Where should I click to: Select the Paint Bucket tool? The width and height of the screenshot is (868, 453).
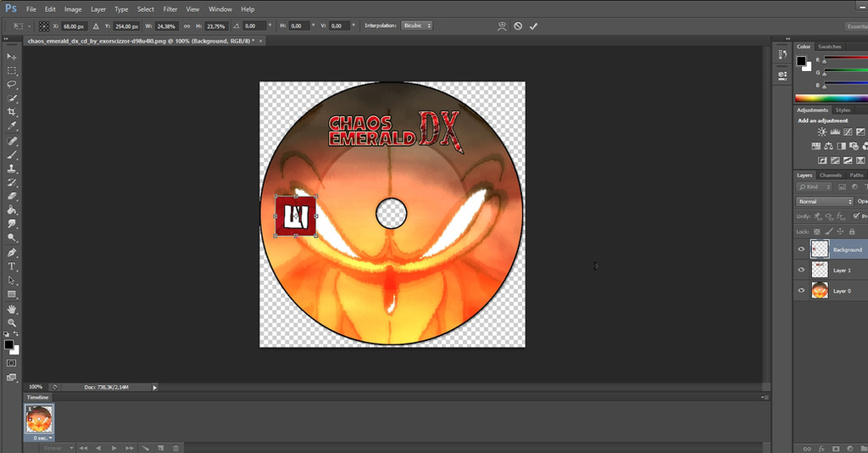pyautogui.click(x=12, y=210)
